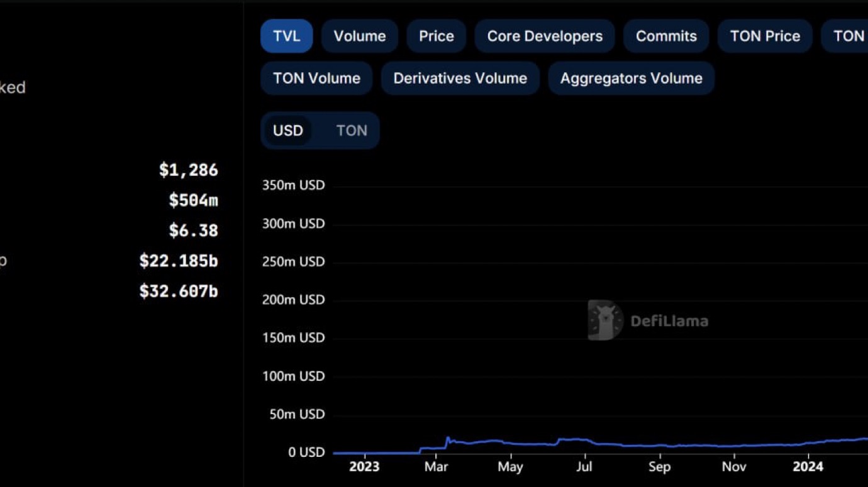Image resolution: width=868 pixels, height=487 pixels.
Task: Click the 350m USD axis label
Action: [293, 185]
